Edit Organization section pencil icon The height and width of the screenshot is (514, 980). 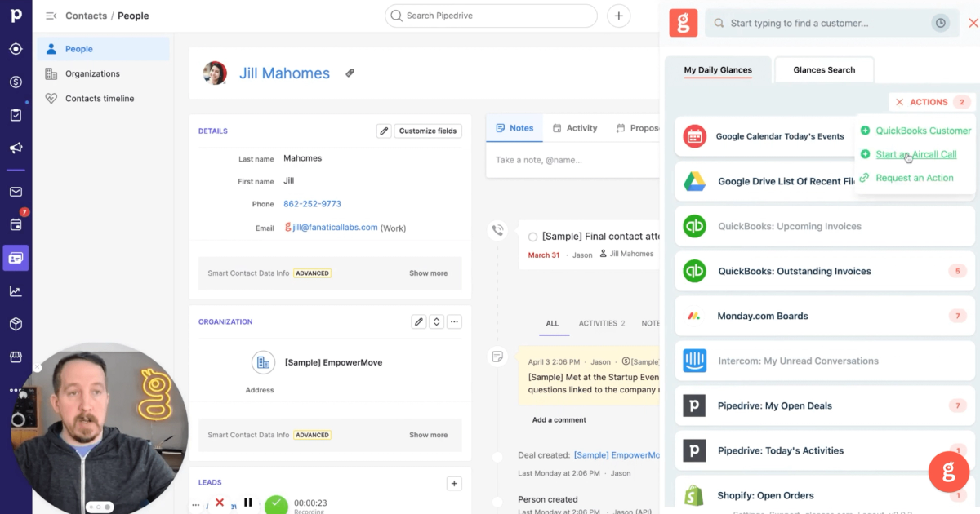pos(419,321)
